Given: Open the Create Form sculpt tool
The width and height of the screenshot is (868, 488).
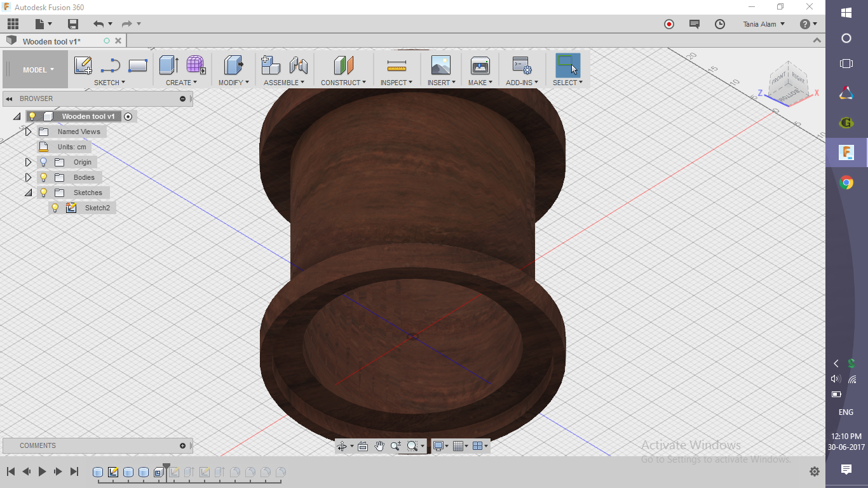Looking at the screenshot, I should 196,65.
